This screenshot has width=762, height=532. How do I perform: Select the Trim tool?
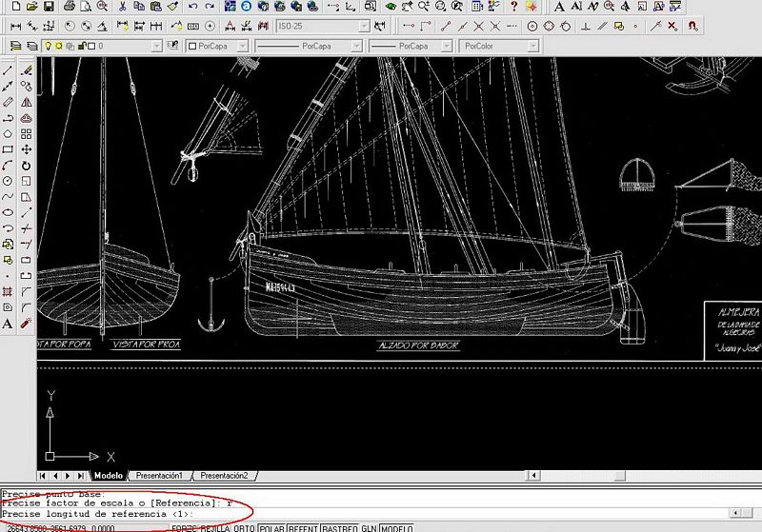[x=27, y=228]
